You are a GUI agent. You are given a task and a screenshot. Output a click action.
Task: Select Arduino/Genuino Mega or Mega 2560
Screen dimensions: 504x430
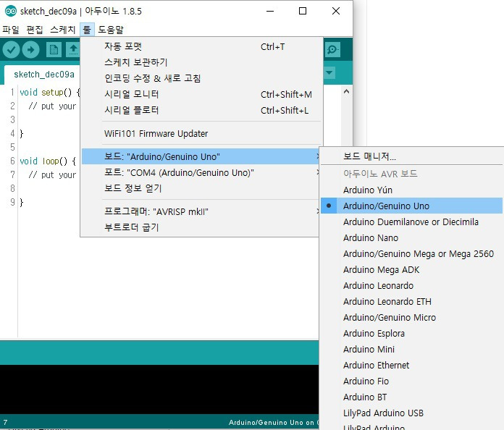pyautogui.click(x=411, y=253)
